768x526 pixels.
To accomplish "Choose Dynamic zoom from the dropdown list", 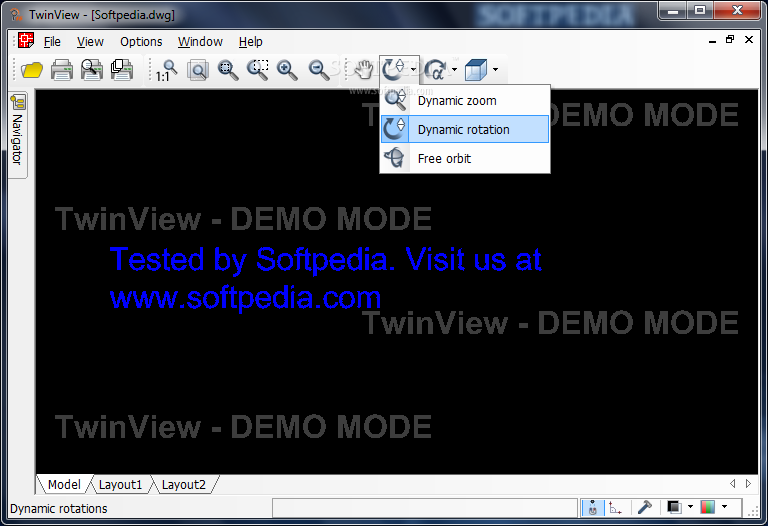I will 465,100.
